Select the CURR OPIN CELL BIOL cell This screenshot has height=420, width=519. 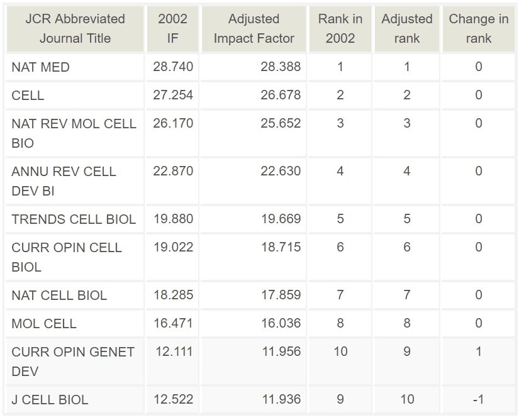pyautogui.click(x=75, y=257)
